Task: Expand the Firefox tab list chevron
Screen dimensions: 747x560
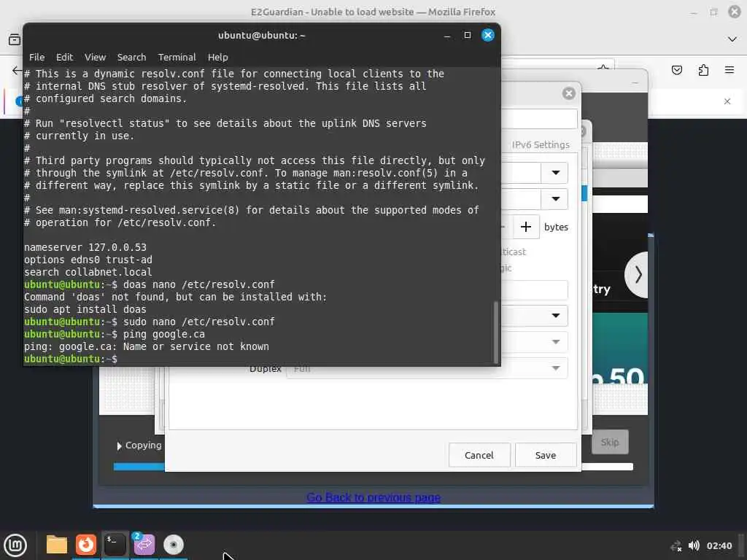Action: pyautogui.click(x=732, y=39)
